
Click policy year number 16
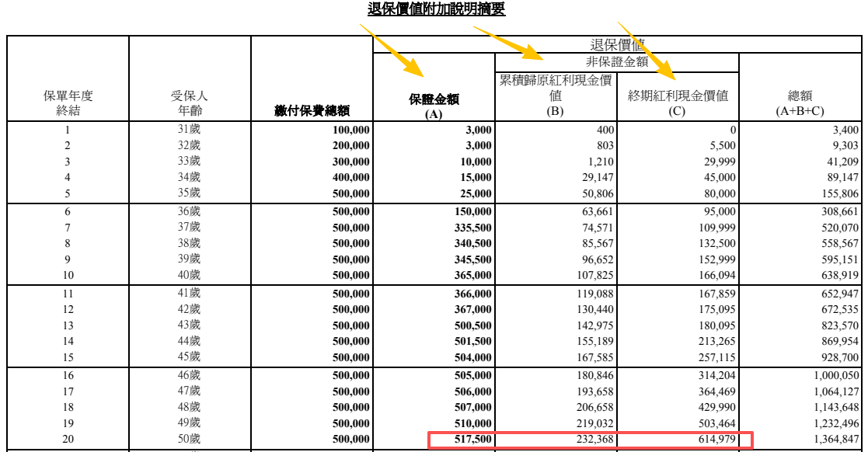click(x=68, y=375)
